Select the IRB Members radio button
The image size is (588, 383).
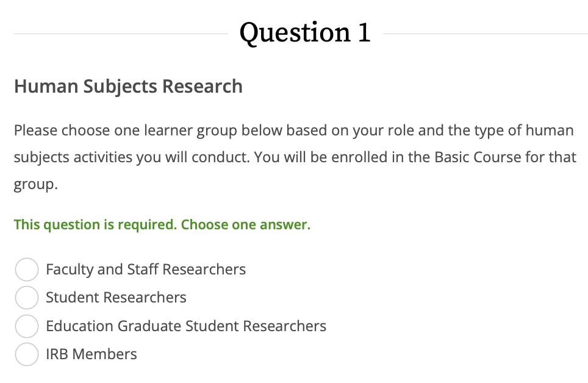pyautogui.click(x=27, y=354)
